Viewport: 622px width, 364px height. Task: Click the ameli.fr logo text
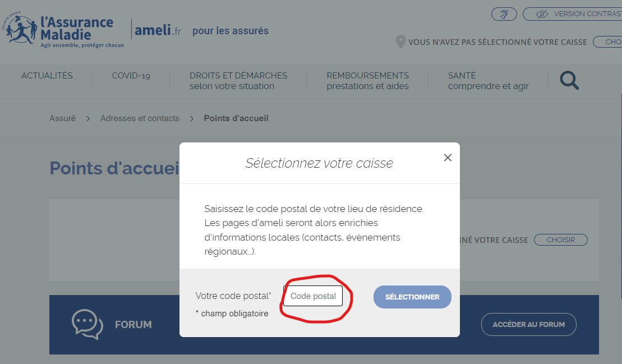(x=158, y=30)
